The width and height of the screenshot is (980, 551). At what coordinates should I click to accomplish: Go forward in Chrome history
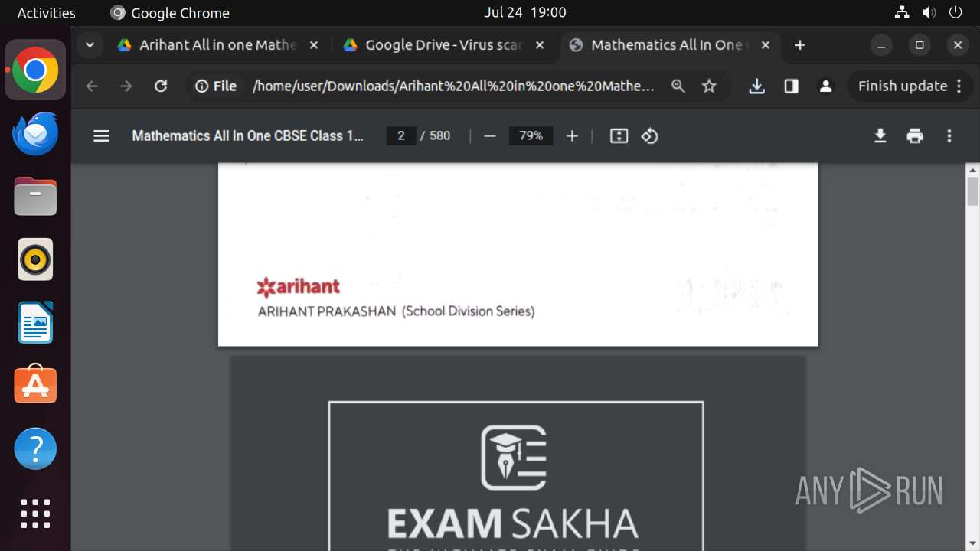coord(126,86)
